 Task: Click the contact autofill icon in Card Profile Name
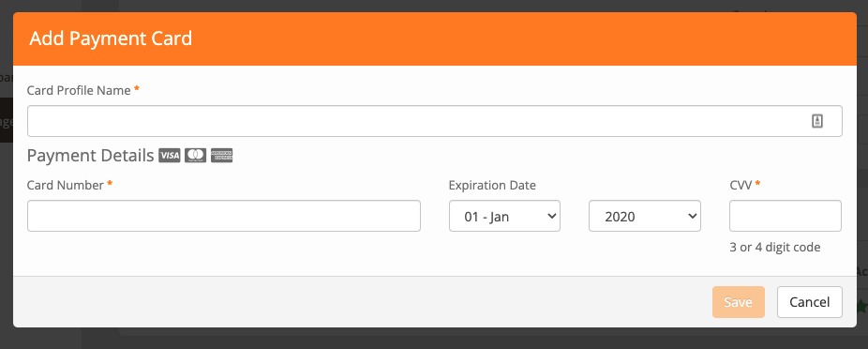[817, 121]
